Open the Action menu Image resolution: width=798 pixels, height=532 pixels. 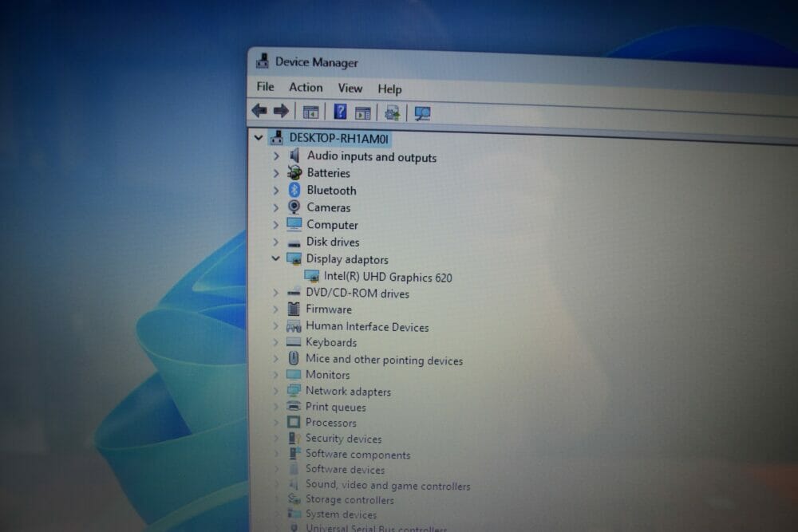coord(306,88)
